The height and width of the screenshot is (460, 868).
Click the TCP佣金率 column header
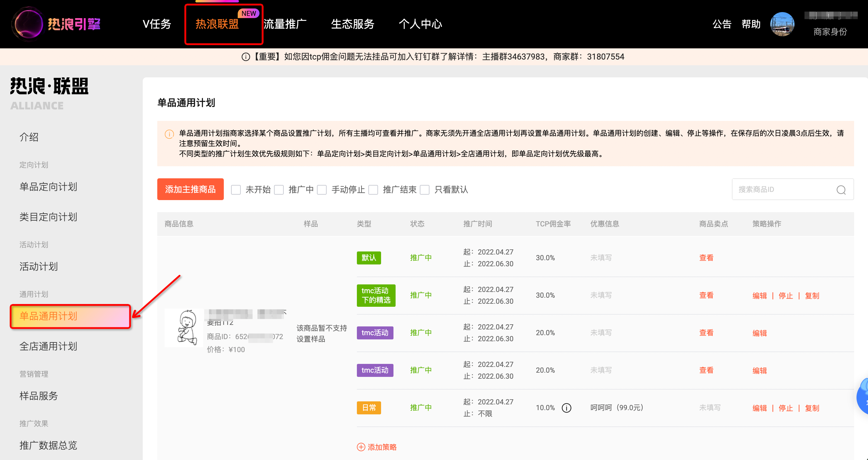click(553, 224)
